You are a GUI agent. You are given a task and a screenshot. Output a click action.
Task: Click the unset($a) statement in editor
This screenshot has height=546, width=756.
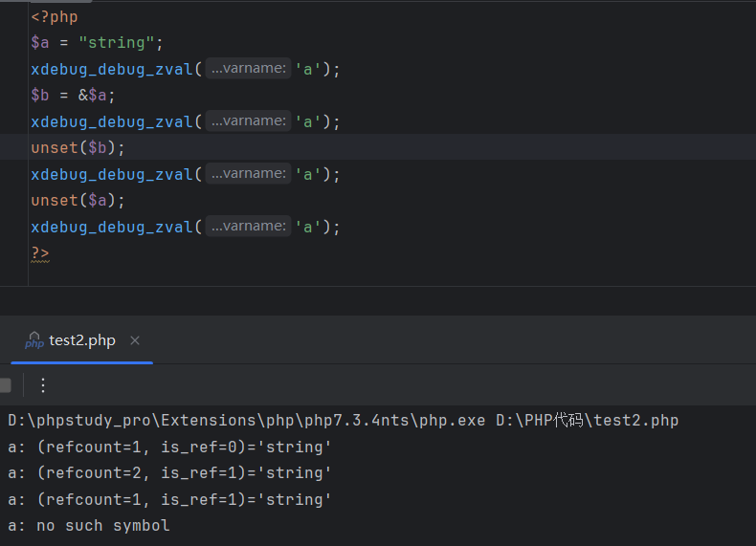point(78,201)
